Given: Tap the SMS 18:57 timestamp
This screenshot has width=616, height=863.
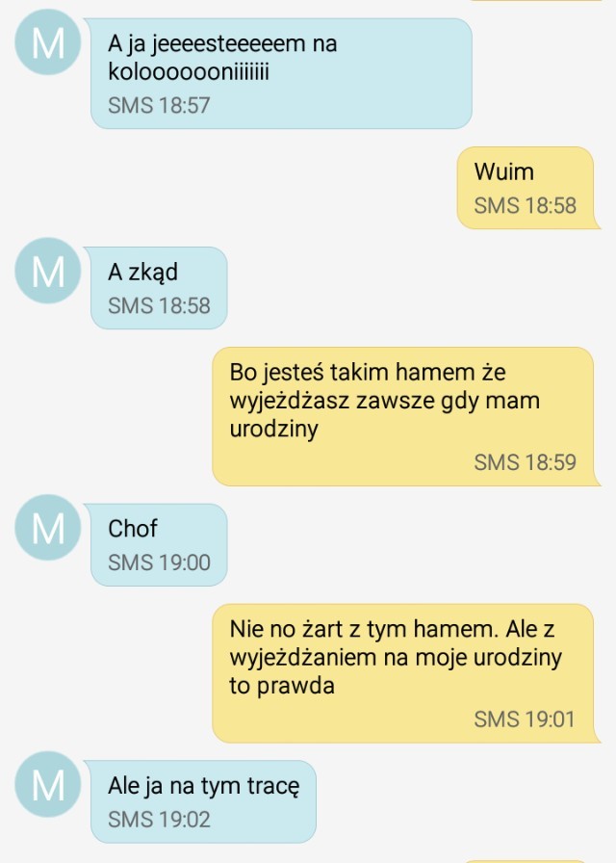Looking at the screenshot, I should [159, 105].
